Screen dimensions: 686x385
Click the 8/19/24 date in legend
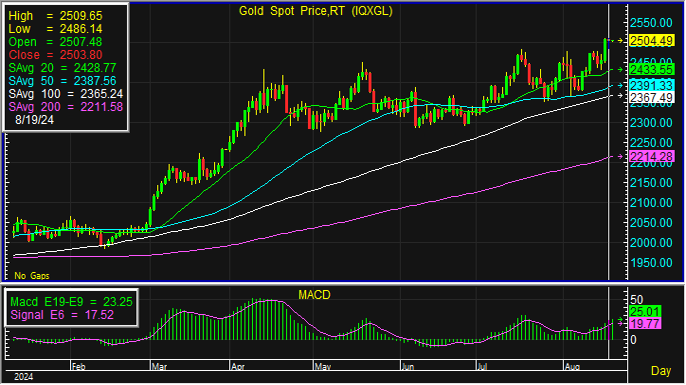point(35,120)
